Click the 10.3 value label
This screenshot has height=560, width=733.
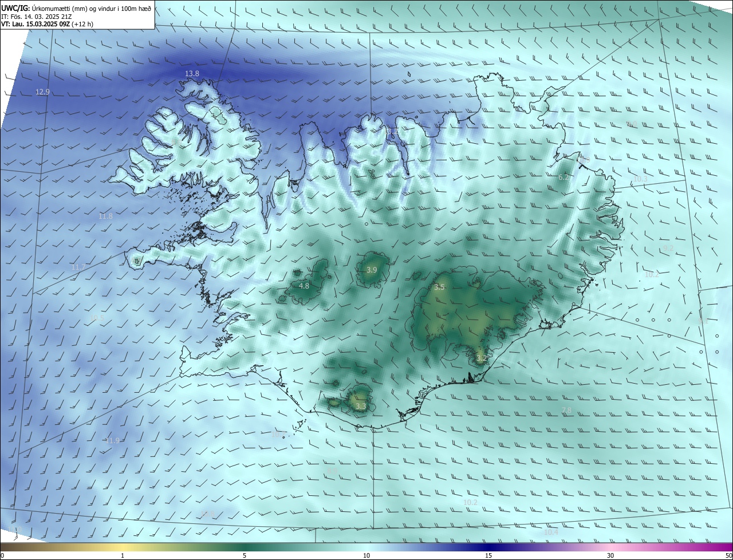coord(640,179)
